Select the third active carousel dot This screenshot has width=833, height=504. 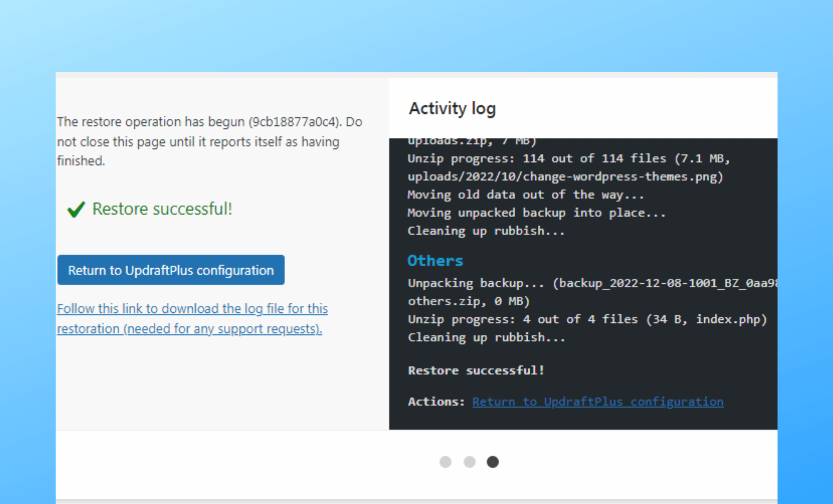tap(493, 462)
